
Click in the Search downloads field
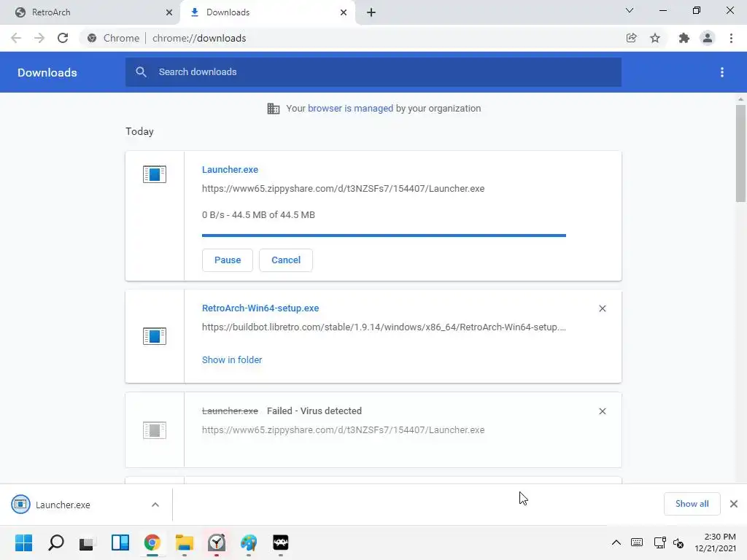pyautogui.click(x=373, y=72)
